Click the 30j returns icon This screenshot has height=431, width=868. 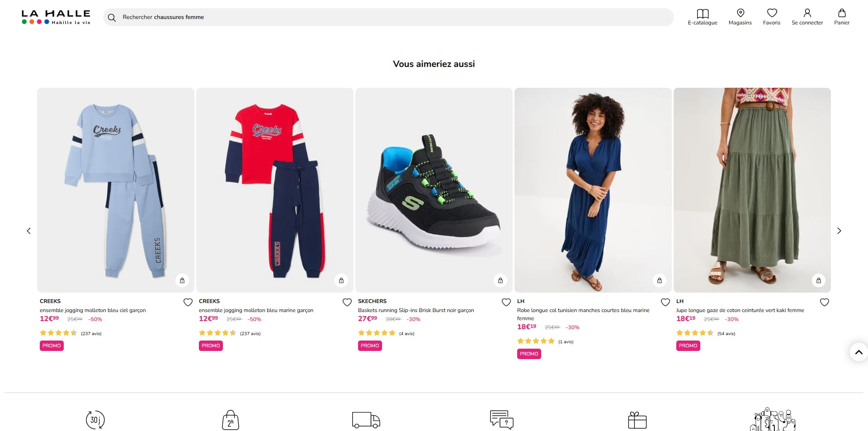[95, 420]
